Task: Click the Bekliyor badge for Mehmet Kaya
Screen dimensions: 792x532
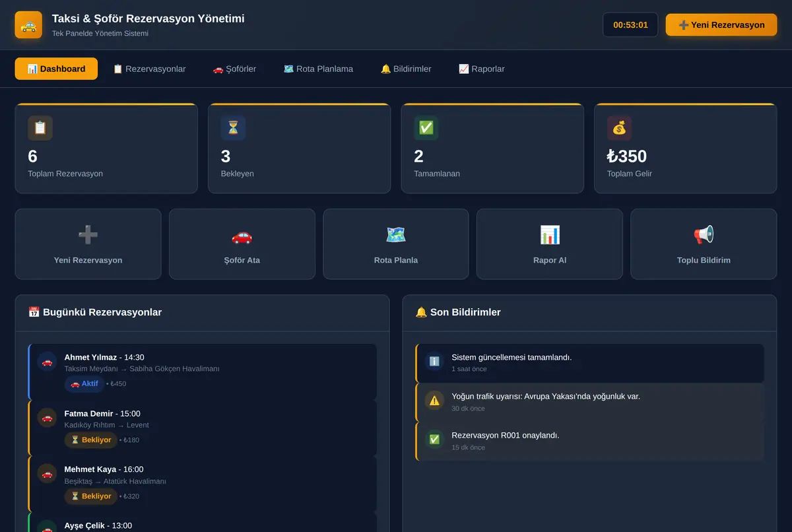Action: pyautogui.click(x=91, y=496)
